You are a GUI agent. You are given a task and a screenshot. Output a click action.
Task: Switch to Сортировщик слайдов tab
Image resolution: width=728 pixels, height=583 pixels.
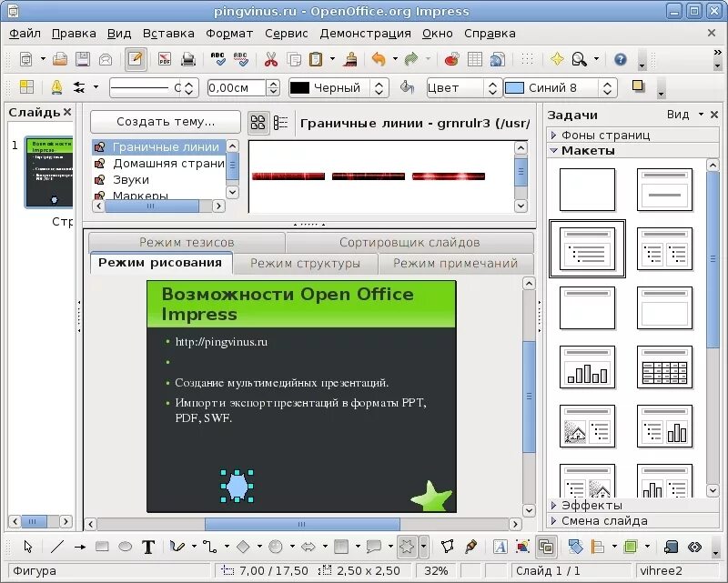click(409, 242)
